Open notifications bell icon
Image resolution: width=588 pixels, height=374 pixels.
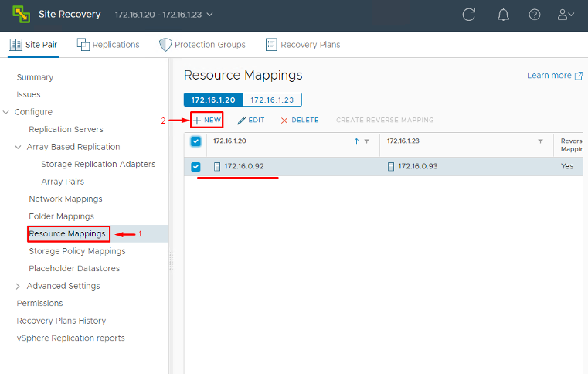[x=503, y=15]
